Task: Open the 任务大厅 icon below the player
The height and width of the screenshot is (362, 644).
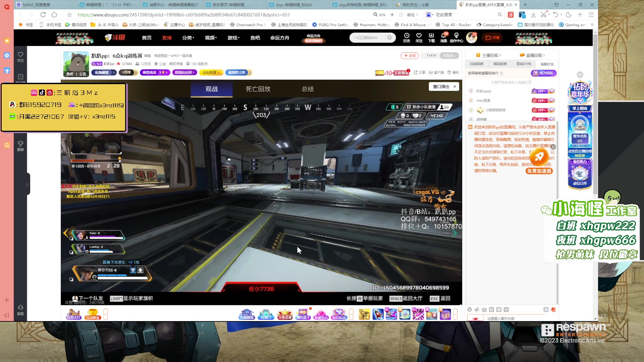Action: click(x=74, y=314)
